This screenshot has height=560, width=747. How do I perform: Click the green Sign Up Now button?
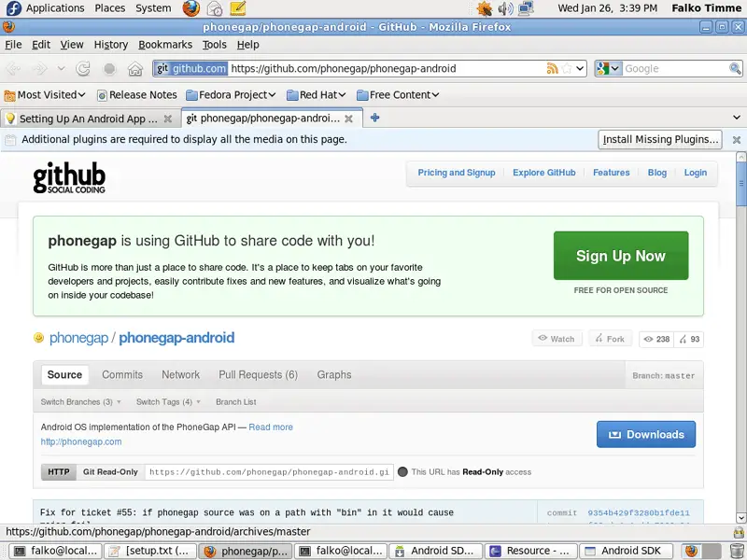coord(621,256)
